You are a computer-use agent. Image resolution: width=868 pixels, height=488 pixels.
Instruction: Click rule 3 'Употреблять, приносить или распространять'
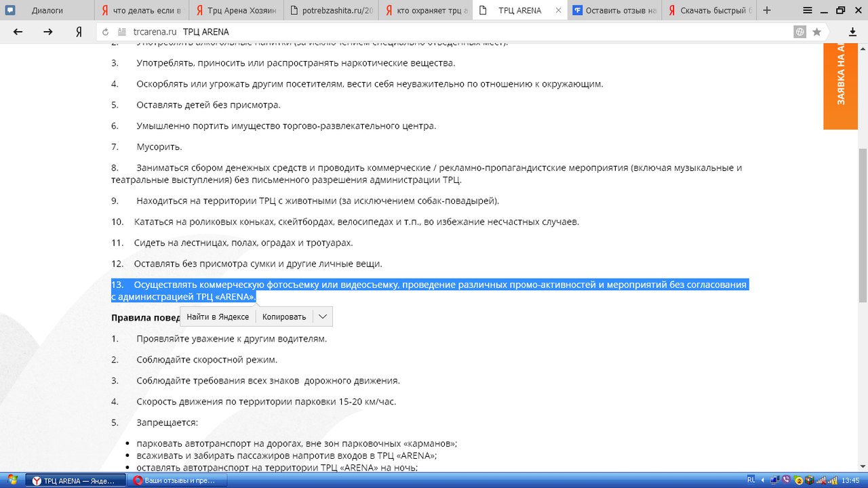(x=296, y=63)
